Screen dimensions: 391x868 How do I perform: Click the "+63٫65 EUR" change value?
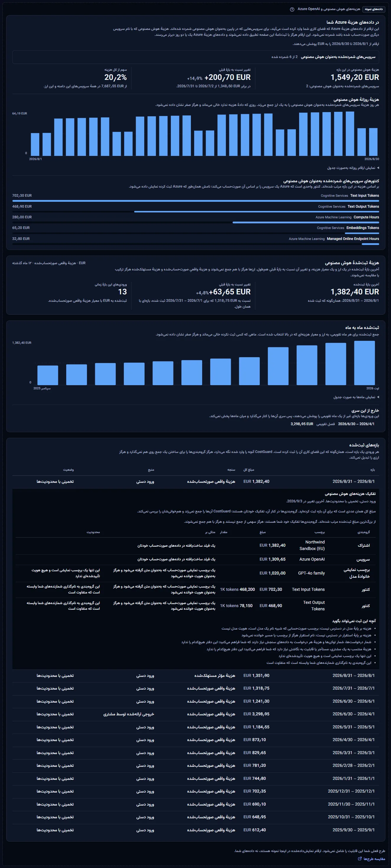pos(230,292)
